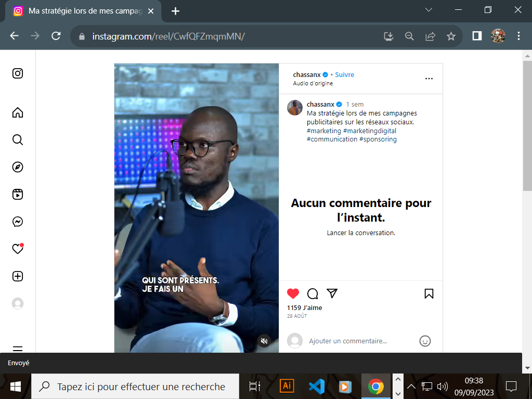Image resolution: width=532 pixels, height=399 pixels.
Task: Click the Suivre follow link
Action: [344, 74]
